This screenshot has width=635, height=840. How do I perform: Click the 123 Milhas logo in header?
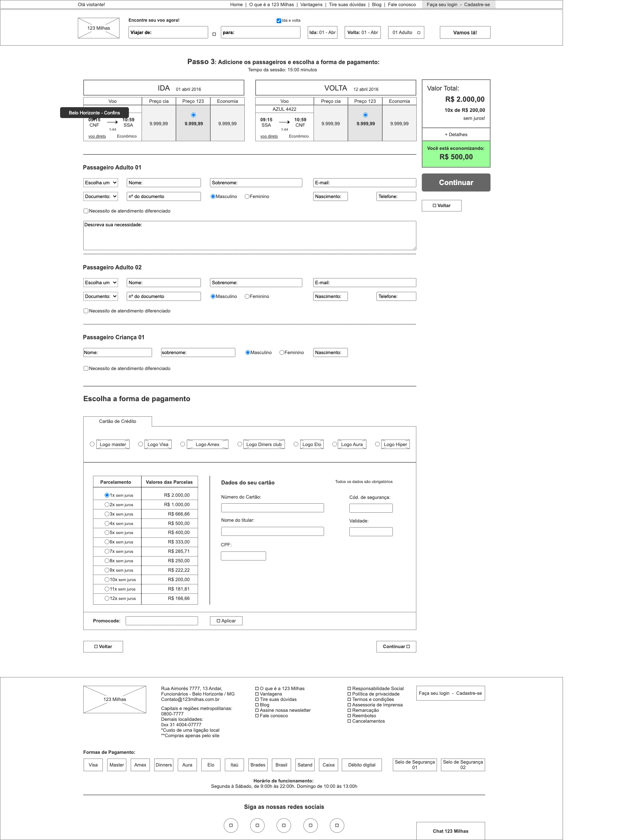click(98, 28)
